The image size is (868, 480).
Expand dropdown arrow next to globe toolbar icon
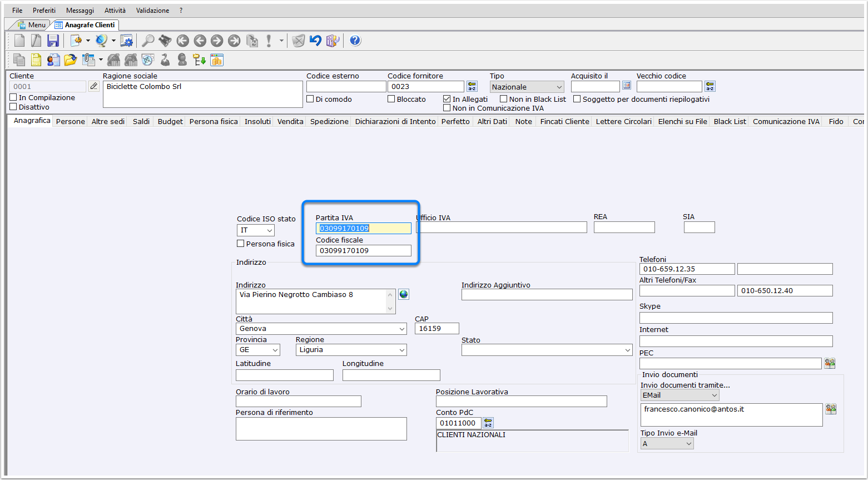pos(113,41)
